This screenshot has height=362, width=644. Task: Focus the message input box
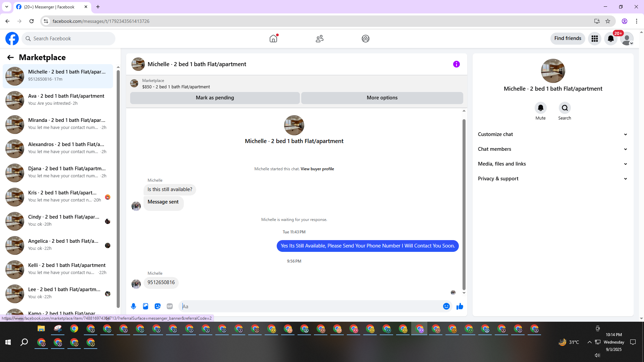click(x=311, y=306)
